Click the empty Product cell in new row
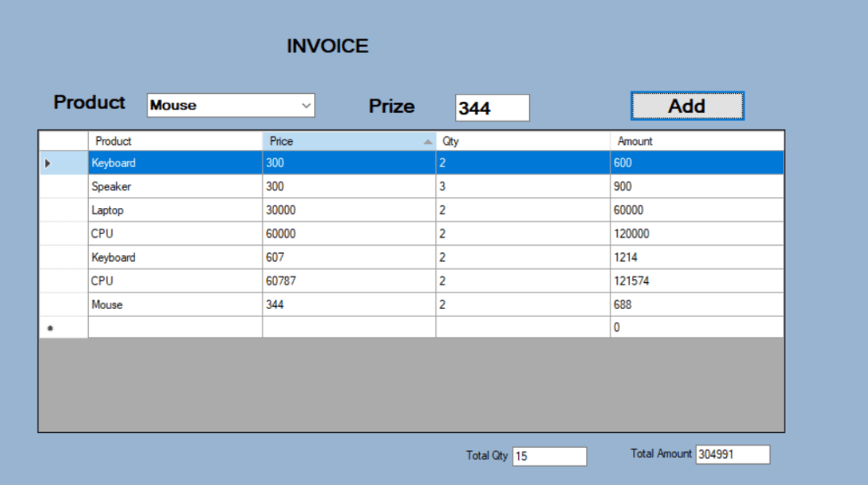This screenshot has width=868, height=485. 174,328
